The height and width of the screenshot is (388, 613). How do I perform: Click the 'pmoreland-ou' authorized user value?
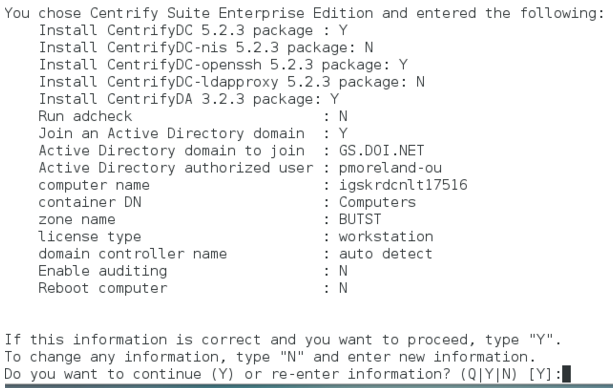coord(390,168)
